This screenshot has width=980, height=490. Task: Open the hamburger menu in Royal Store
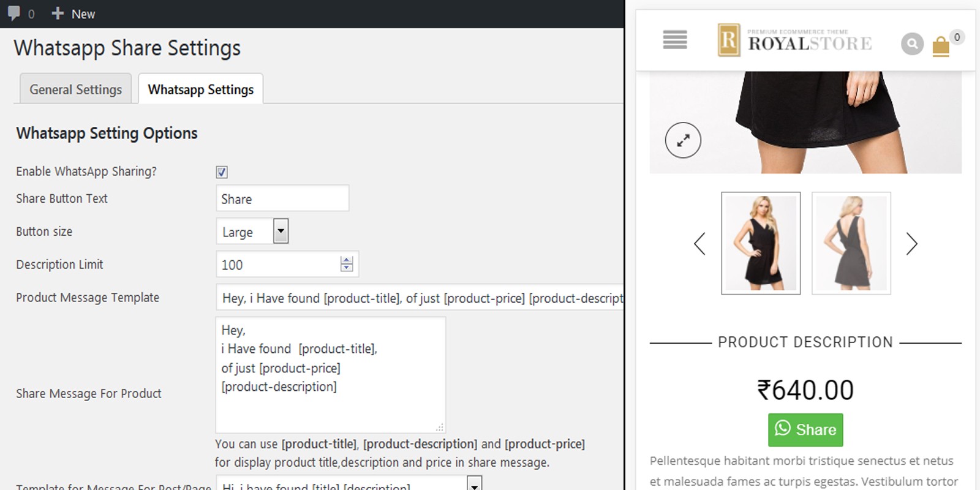point(675,40)
